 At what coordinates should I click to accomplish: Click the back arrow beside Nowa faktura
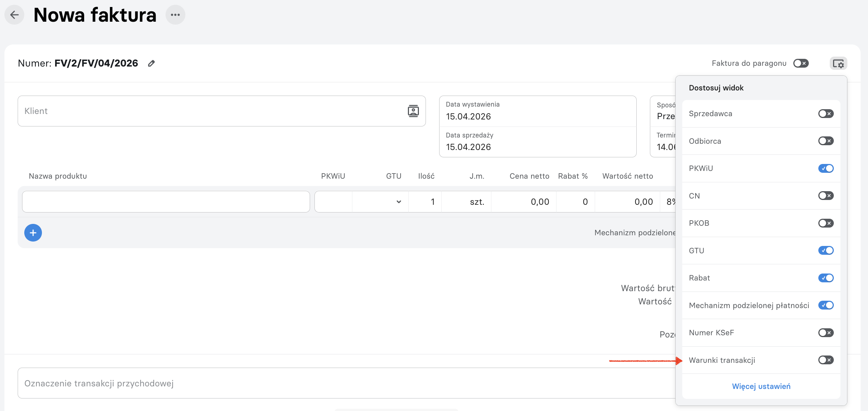tap(14, 15)
